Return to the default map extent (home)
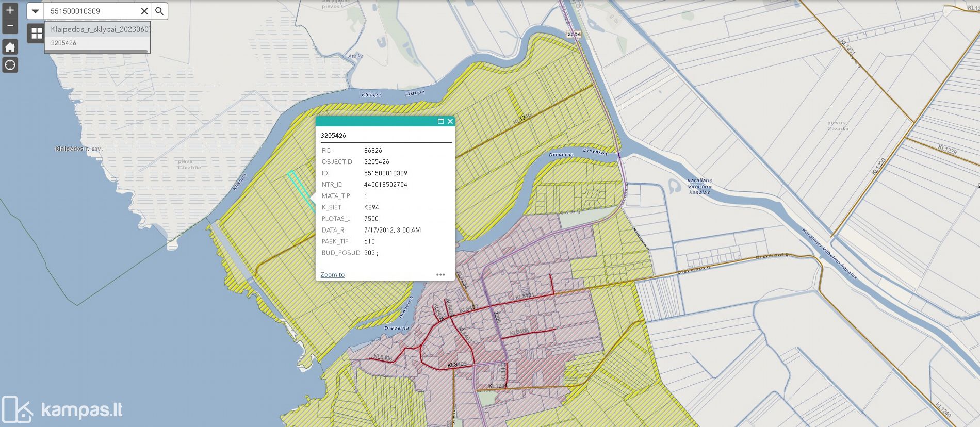This screenshot has height=427, width=980. pos(10,47)
